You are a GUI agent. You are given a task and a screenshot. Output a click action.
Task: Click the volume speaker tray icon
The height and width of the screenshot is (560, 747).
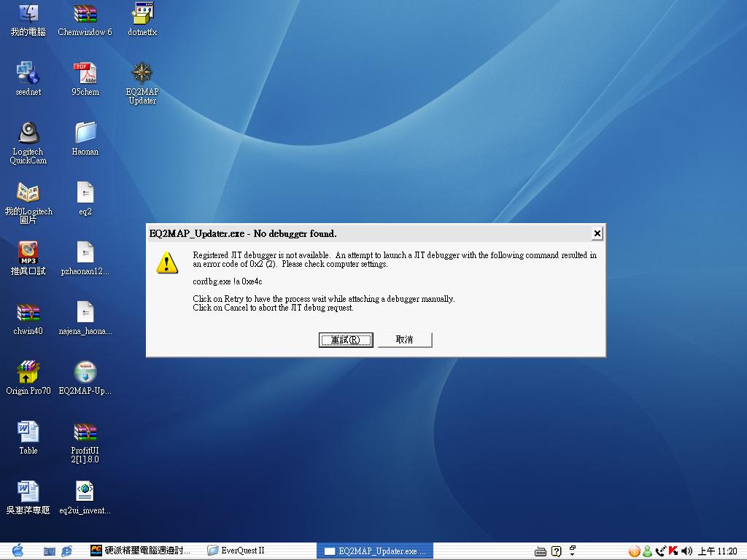click(686, 551)
